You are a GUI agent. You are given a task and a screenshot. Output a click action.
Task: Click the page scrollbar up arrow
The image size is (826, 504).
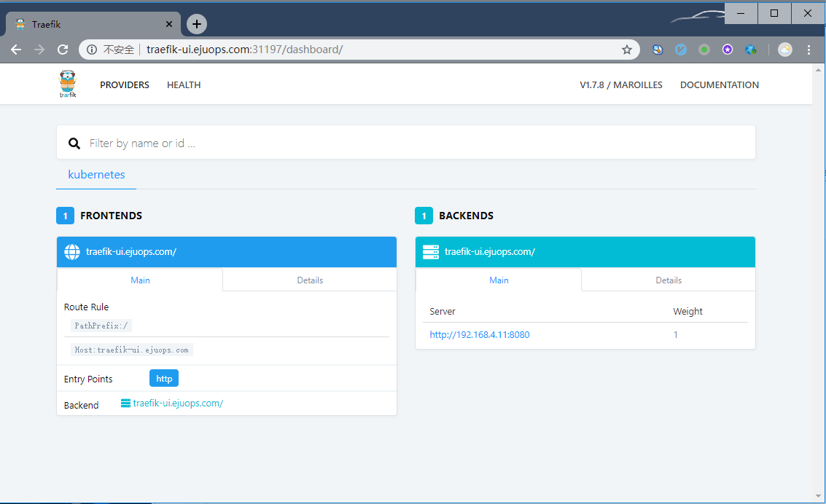pos(818,69)
